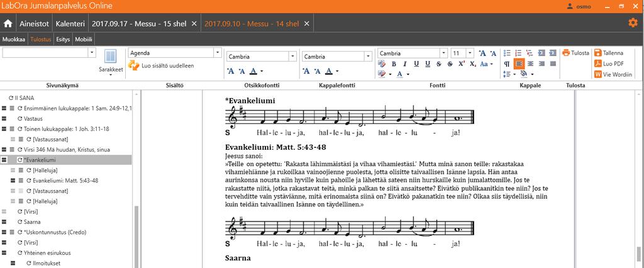Click the Tallenna save button

pos(609,53)
